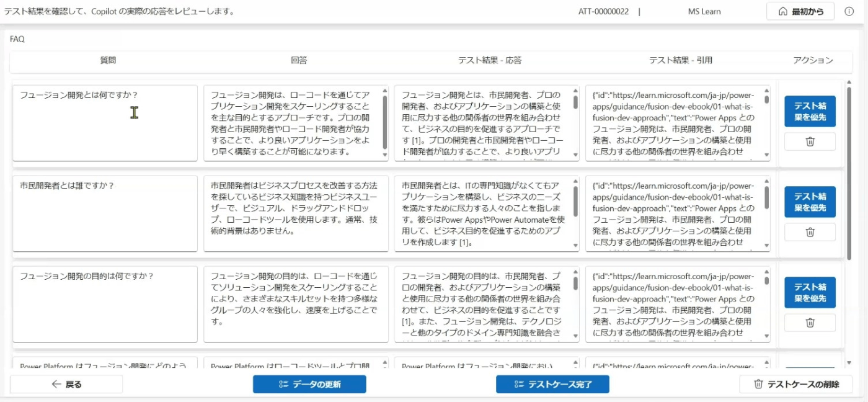Click the テストケースの削除 button

coord(796,384)
